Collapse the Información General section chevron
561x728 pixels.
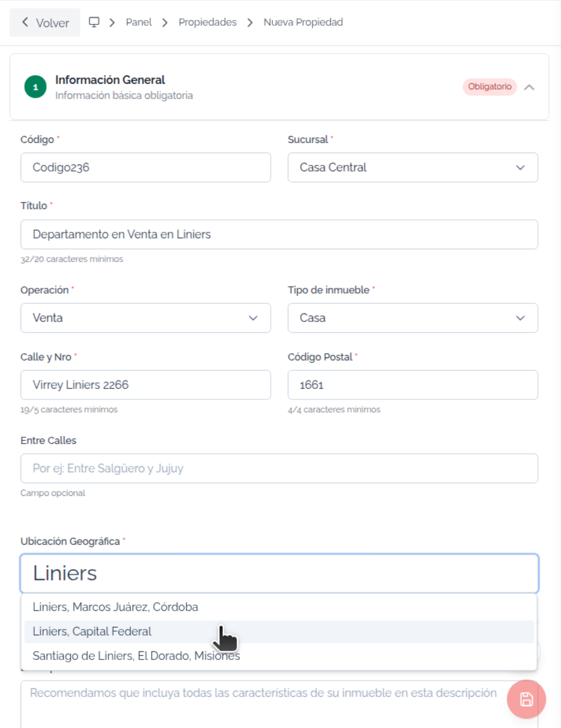(x=529, y=87)
